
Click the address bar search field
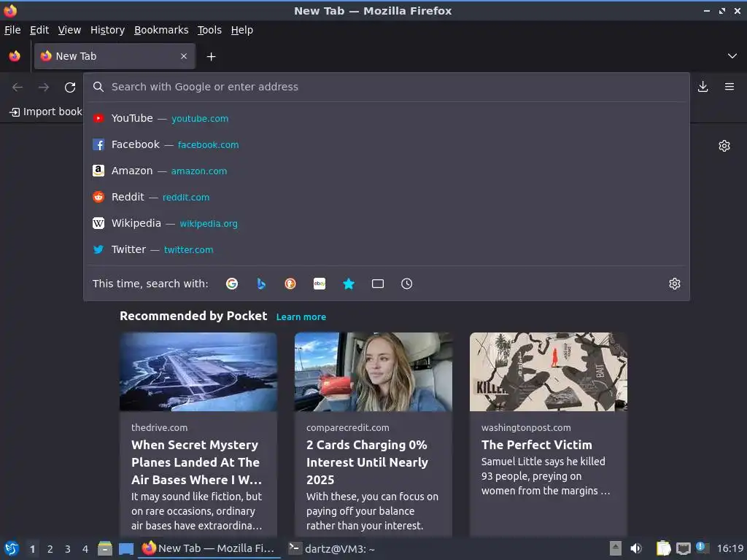pos(387,87)
